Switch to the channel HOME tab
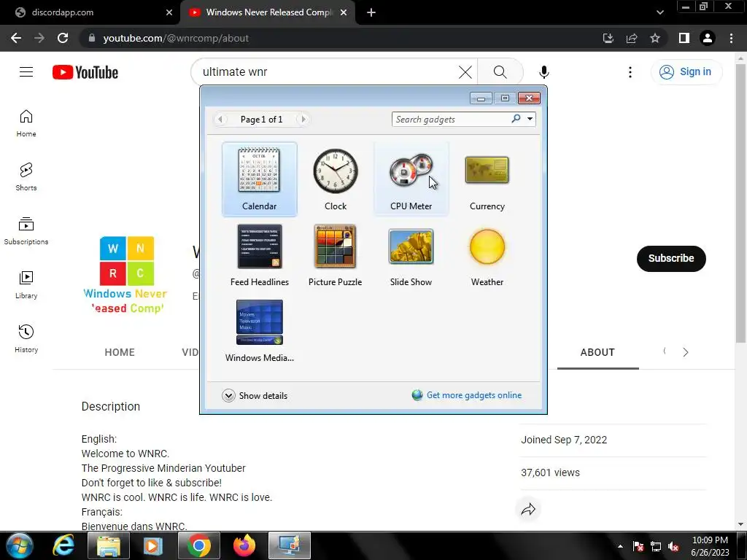 pos(120,352)
